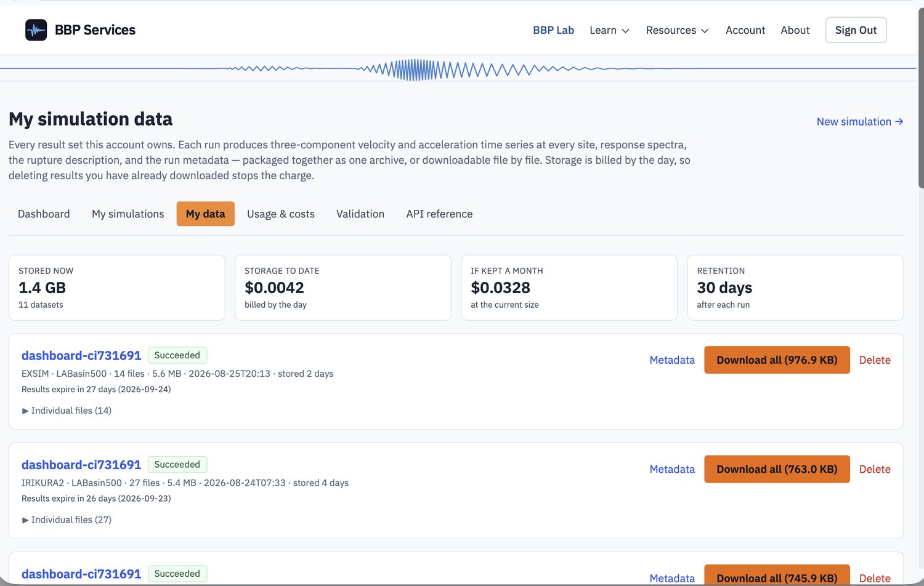Viewport: 924px width, 586px height.
Task: Delete the IRIKURA2 27-file dataset
Action: coord(875,469)
